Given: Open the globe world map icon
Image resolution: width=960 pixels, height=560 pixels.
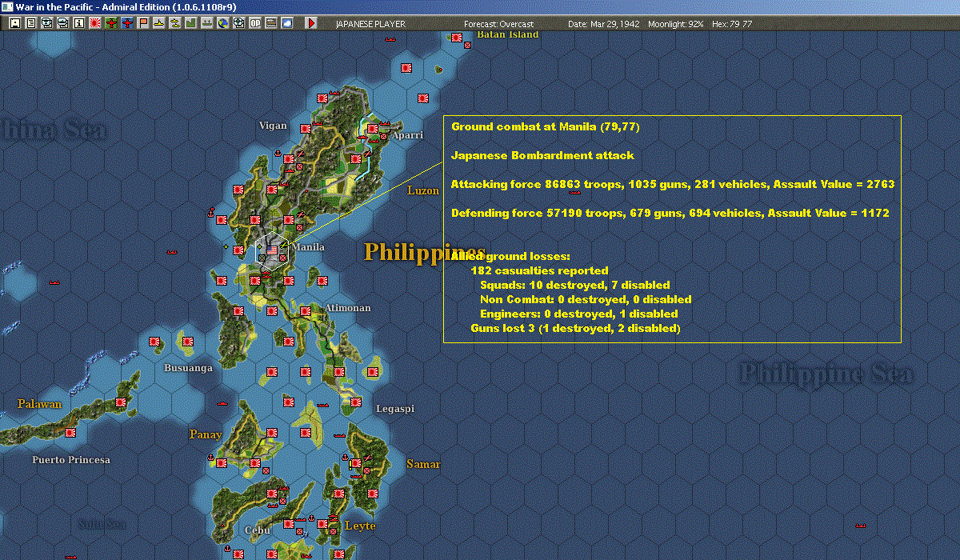Looking at the screenshot, I should (223, 23).
